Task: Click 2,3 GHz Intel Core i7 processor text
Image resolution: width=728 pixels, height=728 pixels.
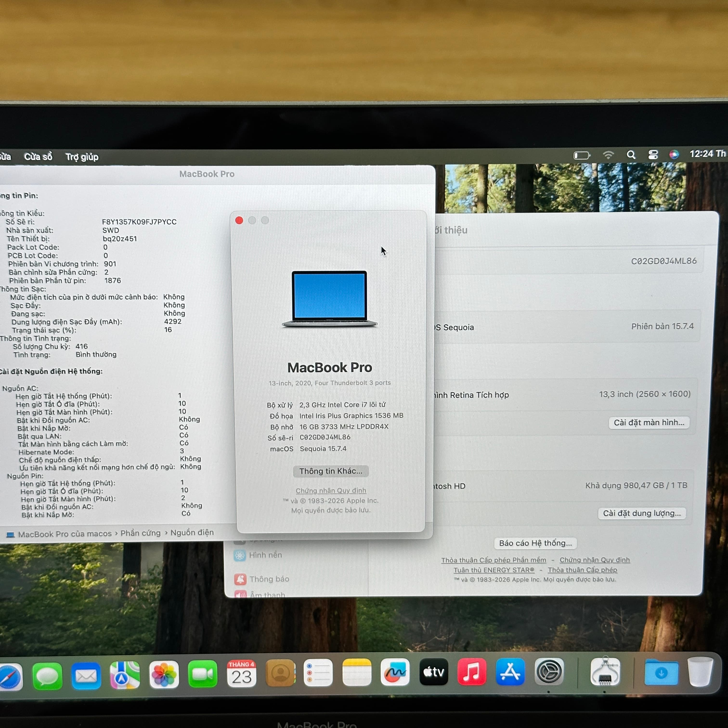Action: pyautogui.click(x=343, y=405)
